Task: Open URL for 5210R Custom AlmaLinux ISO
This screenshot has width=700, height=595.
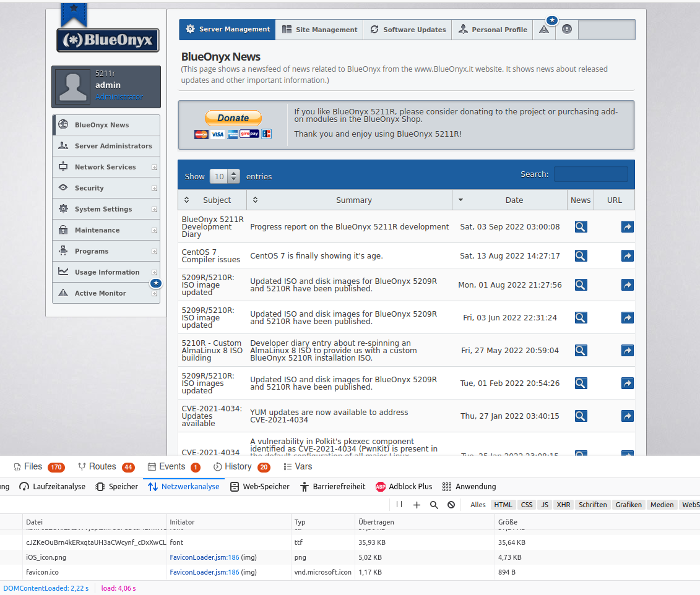Action: [628, 351]
